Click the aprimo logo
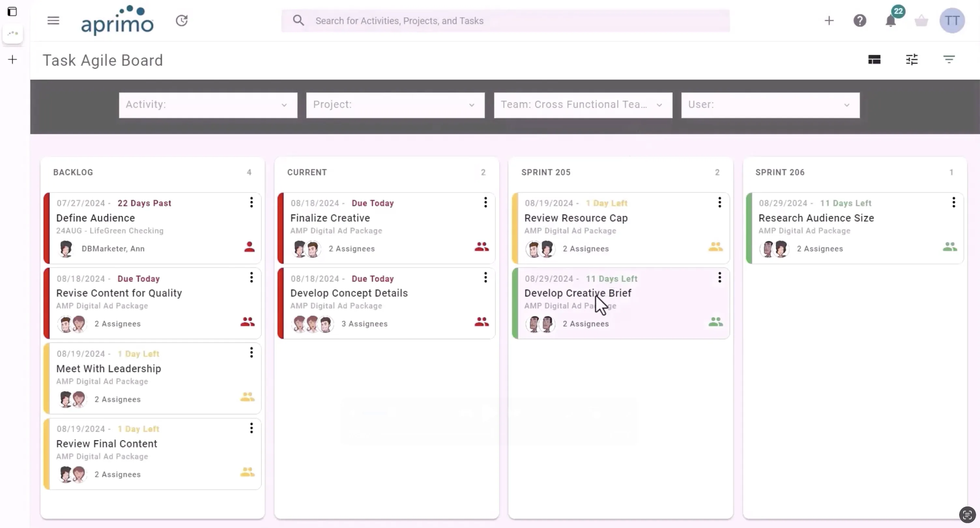 (x=118, y=21)
